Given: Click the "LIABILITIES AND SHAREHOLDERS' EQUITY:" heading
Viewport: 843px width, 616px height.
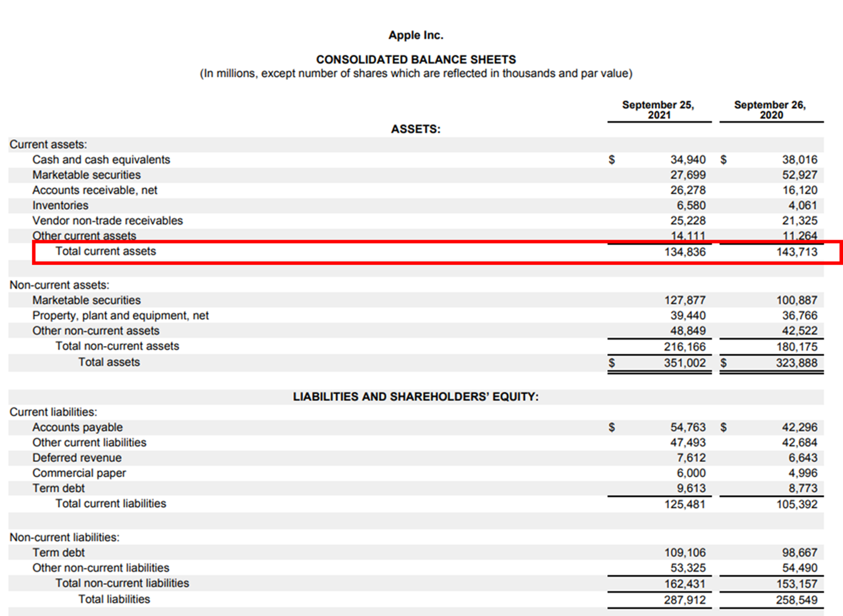Looking at the screenshot, I should tap(416, 397).
